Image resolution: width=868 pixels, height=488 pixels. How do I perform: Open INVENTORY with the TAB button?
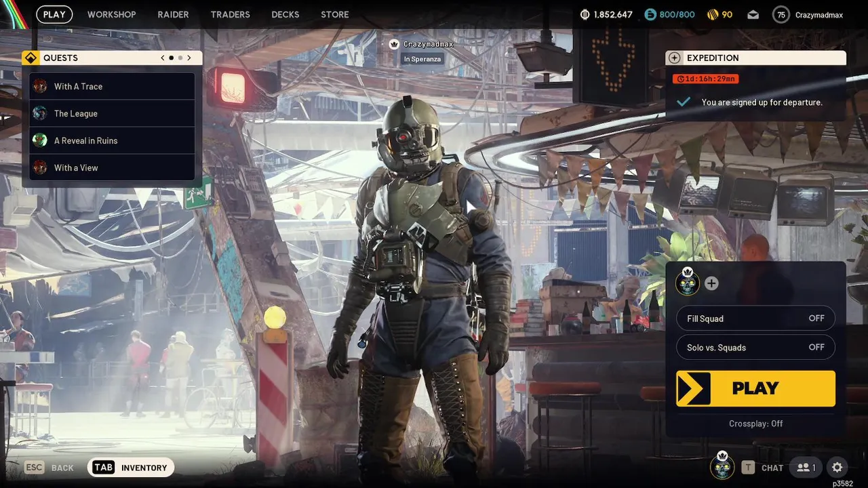(131, 468)
